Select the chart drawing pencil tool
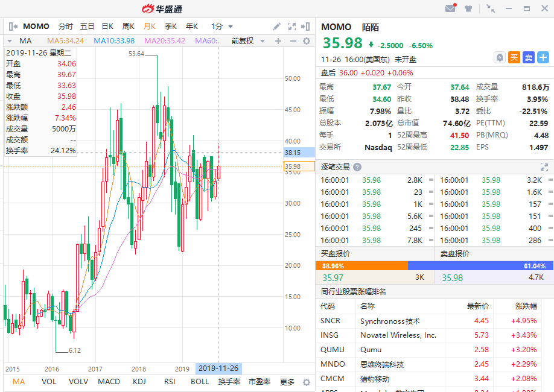The height and width of the screenshot is (392, 554). coord(277,27)
